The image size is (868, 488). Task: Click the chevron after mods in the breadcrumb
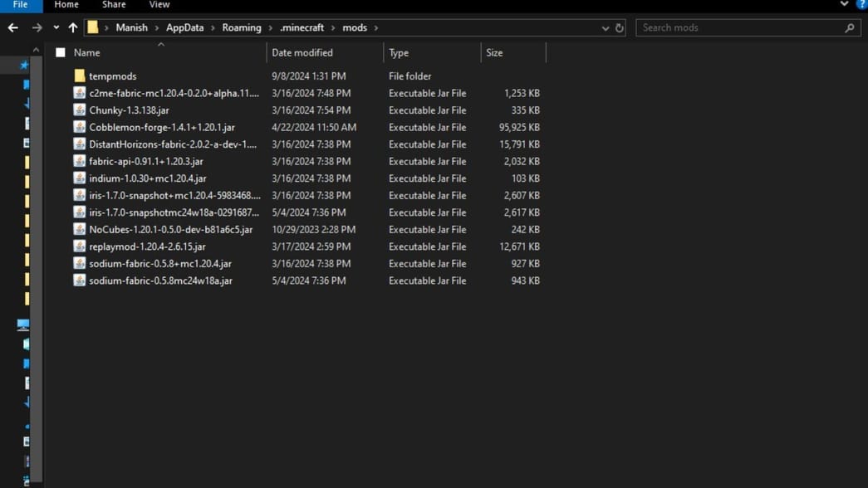point(375,27)
